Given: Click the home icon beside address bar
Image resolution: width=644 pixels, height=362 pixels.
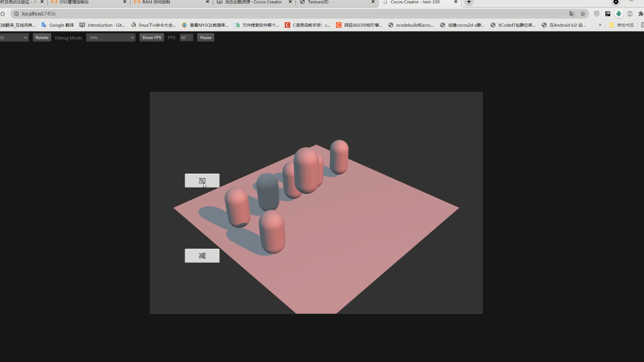Looking at the screenshot, I should pyautogui.click(x=3, y=14).
